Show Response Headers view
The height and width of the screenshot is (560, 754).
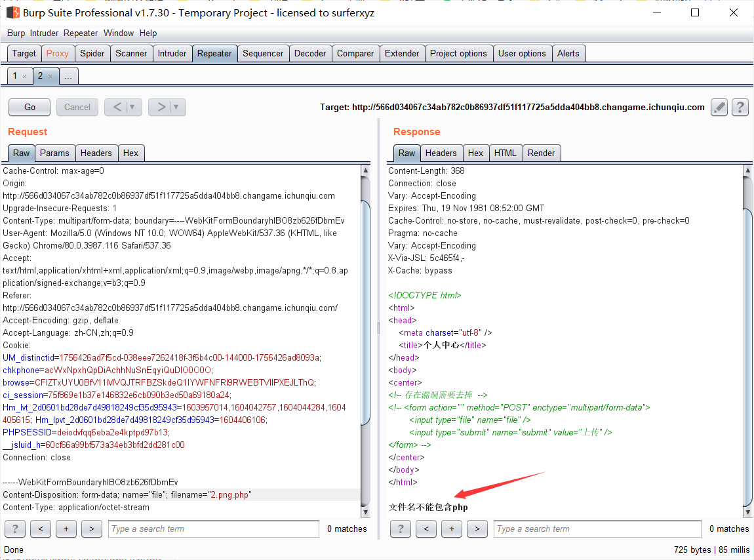pos(441,153)
